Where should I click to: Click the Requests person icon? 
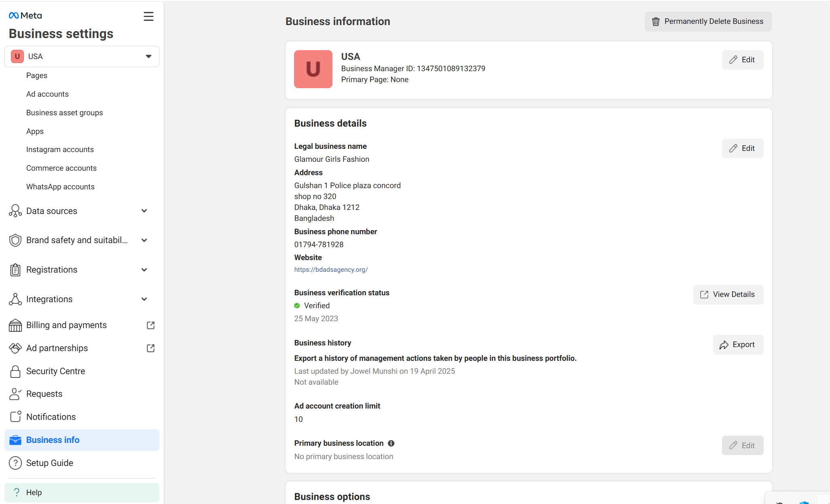pos(15,394)
